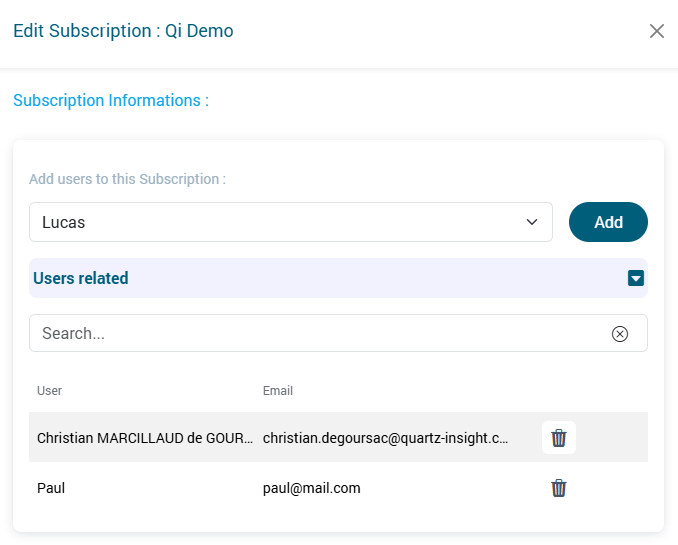Click the trash icon in Paul's row
The image size is (678, 545).
(x=559, y=488)
